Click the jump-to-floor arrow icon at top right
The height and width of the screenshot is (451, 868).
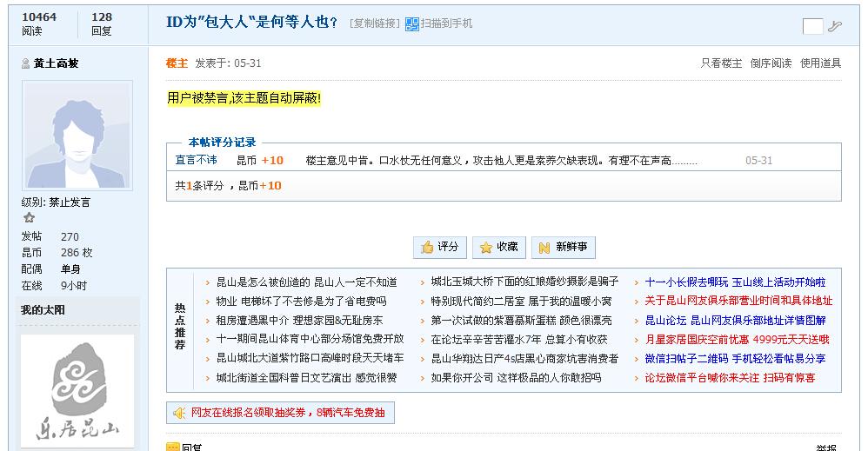(x=835, y=26)
